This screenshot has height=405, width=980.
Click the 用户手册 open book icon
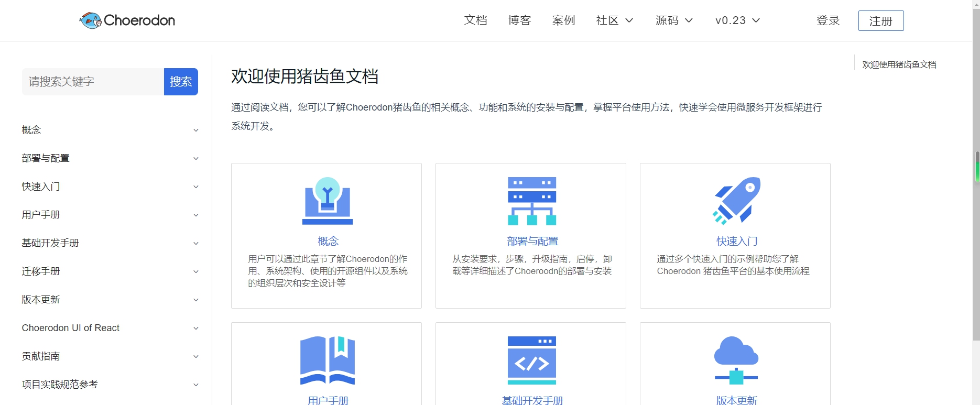click(x=328, y=360)
